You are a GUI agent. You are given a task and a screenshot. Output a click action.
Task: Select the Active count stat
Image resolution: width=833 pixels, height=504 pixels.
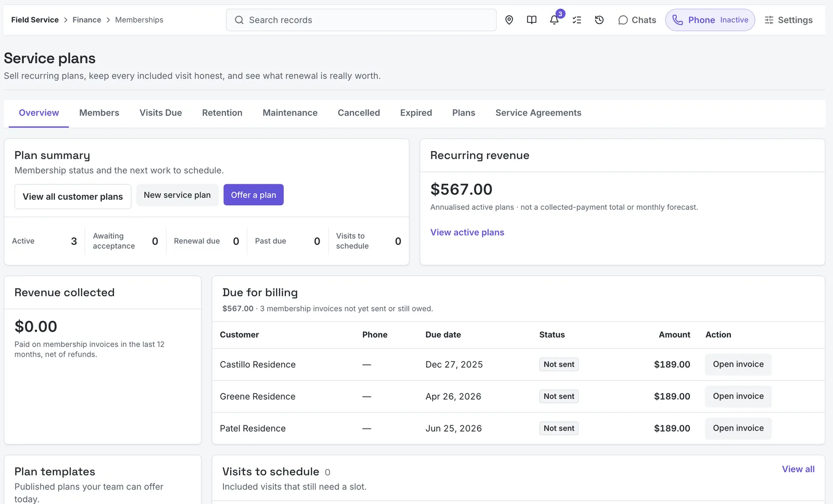tap(45, 241)
